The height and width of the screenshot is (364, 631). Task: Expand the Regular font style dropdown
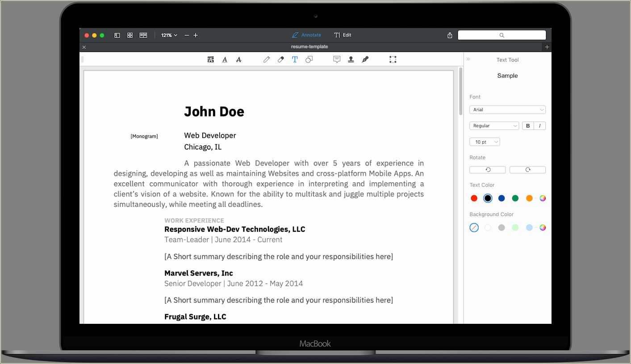[x=494, y=126]
